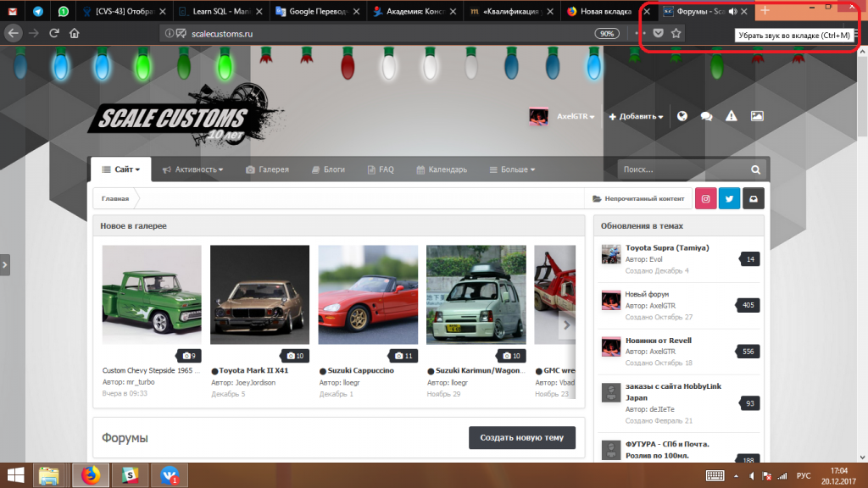
Task: Open Firefox from the Windows taskbar
Action: [x=90, y=474]
